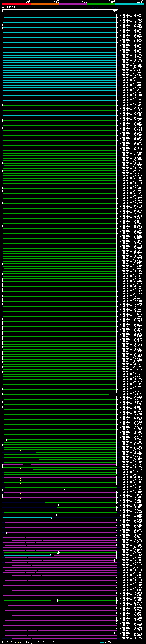Select hit UniRef100_Q2J4P6
Image resolution: width=146 pixels, height=644 pixels.
131,520
